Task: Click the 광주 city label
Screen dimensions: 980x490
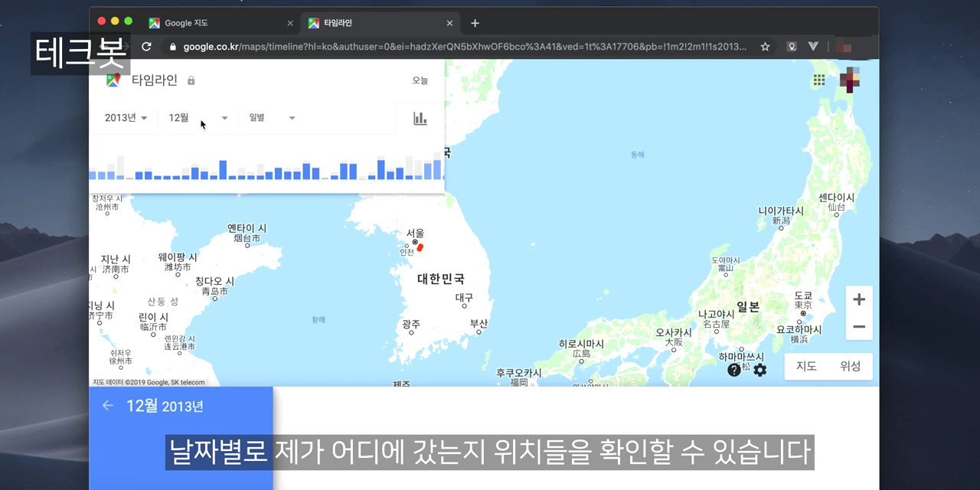Action: (411, 325)
